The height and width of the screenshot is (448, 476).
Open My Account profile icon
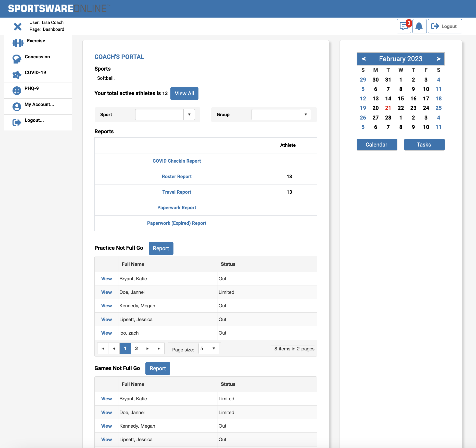coord(17,107)
